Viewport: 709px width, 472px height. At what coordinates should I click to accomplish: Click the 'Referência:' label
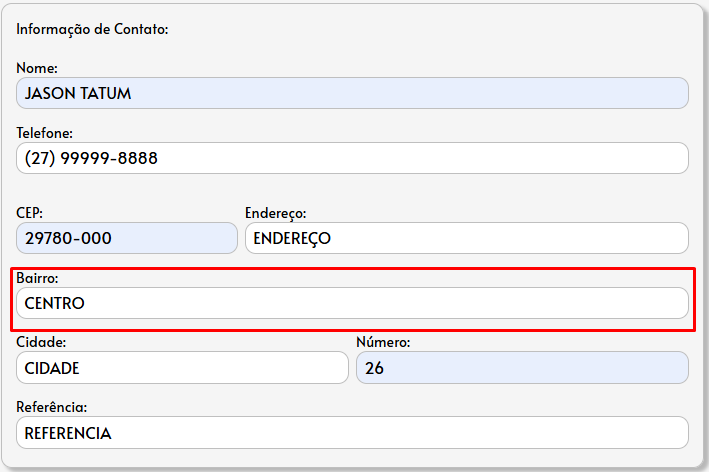point(52,408)
